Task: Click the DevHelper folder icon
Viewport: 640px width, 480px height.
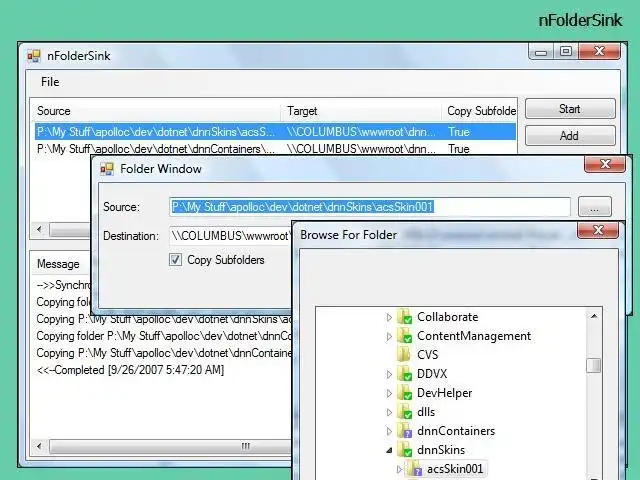Action: pos(405,393)
